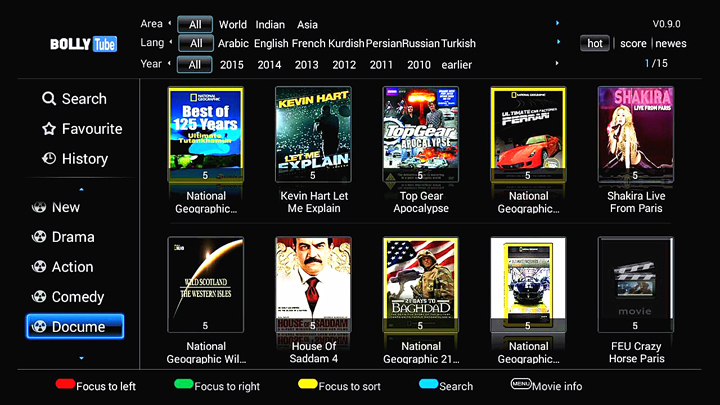Image resolution: width=720 pixels, height=405 pixels.
Task: Click the cyan Search key icon
Action: (x=428, y=384)
